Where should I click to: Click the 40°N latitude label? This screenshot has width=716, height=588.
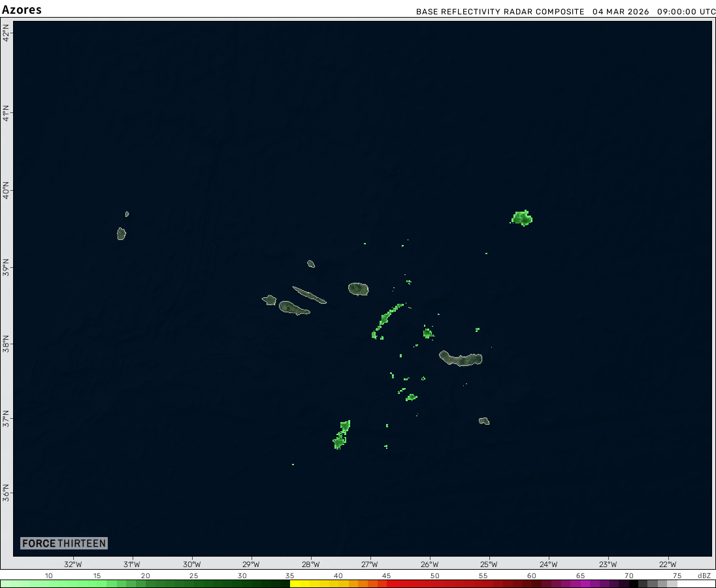[x=6, y=191]
